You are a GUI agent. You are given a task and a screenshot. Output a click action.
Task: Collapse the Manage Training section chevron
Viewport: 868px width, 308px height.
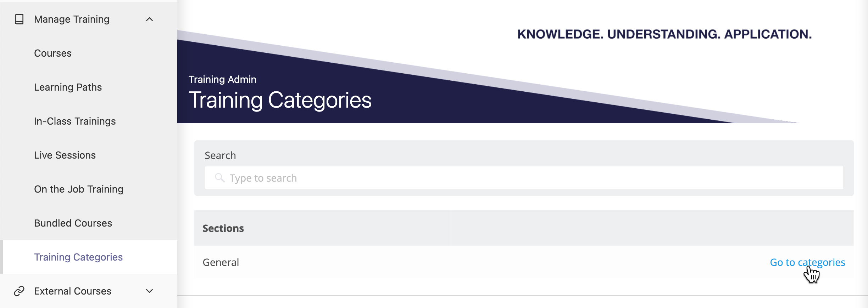pos(150,19)
